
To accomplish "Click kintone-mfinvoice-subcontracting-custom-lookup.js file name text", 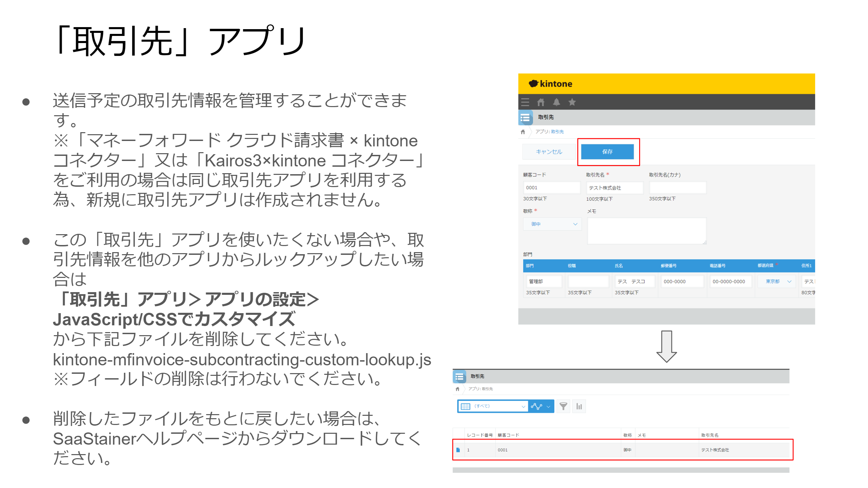I will tap(242, 360).
